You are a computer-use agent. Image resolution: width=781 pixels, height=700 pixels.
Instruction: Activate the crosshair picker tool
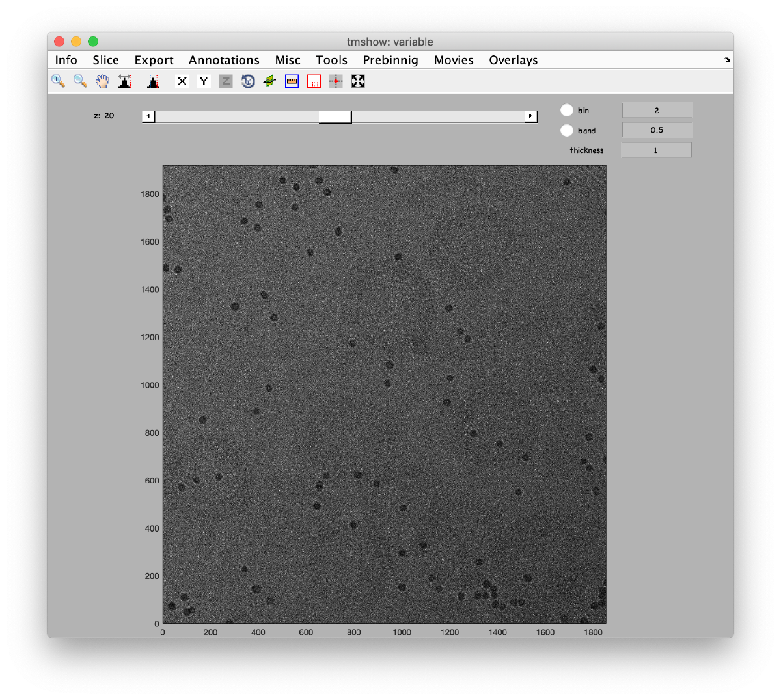[335, 81]
